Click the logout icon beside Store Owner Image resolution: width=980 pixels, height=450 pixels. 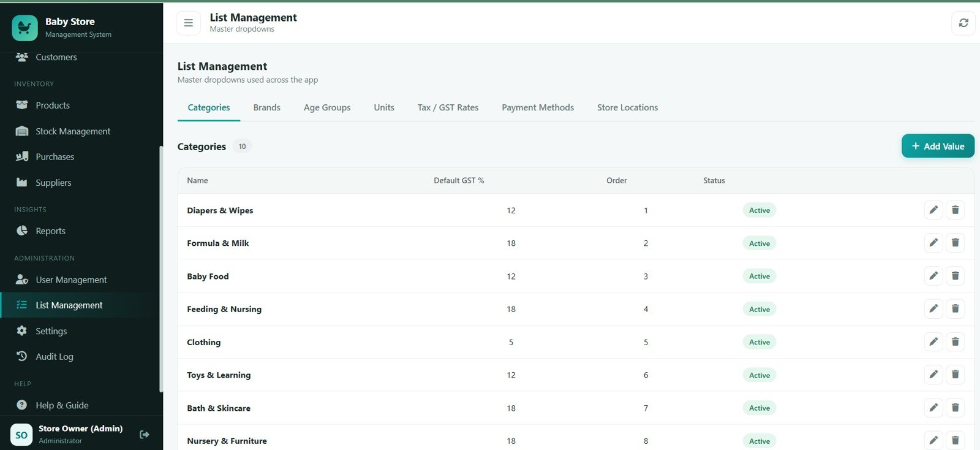pyautogui.click(x=145, y=434)
